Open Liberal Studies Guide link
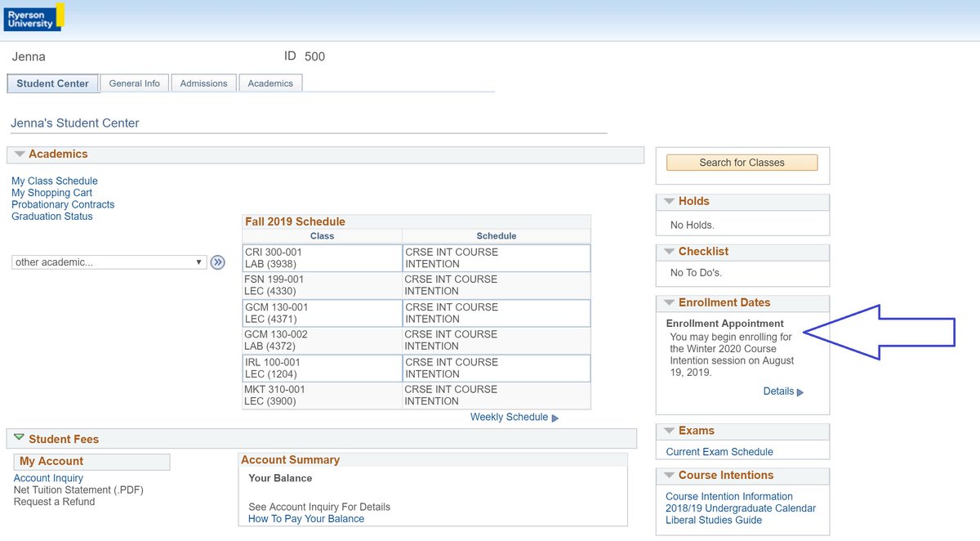Image resolution: width=980 pixels, height=541 pixels. 714,520
